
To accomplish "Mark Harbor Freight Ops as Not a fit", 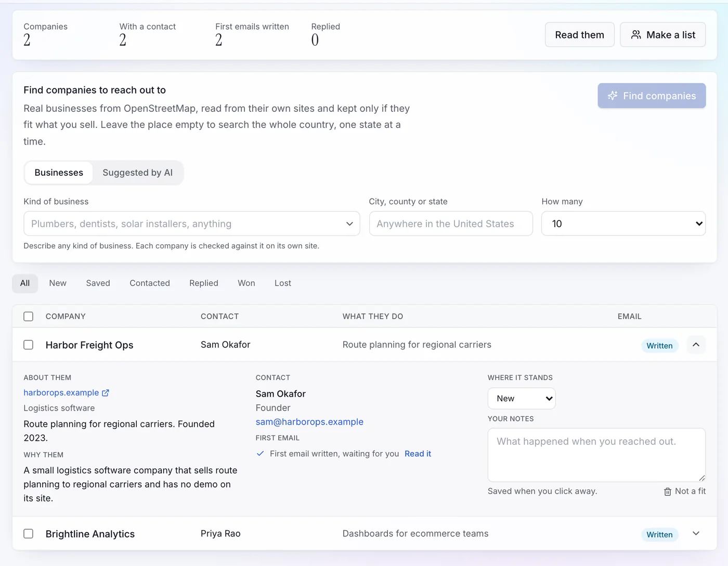I will click(685, 492).
